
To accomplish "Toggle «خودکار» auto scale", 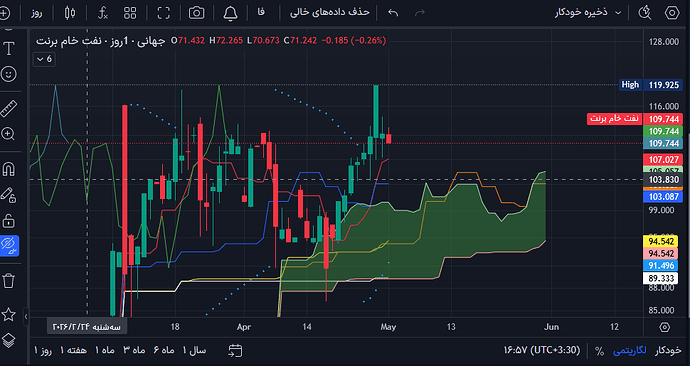I will click(668, 350).
